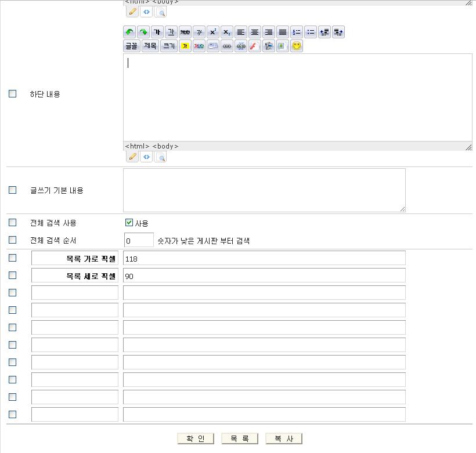Viewport: 476px width, 453px height.
Task: Click the <body> tag in editor path bar
Action: pos(165,146)
